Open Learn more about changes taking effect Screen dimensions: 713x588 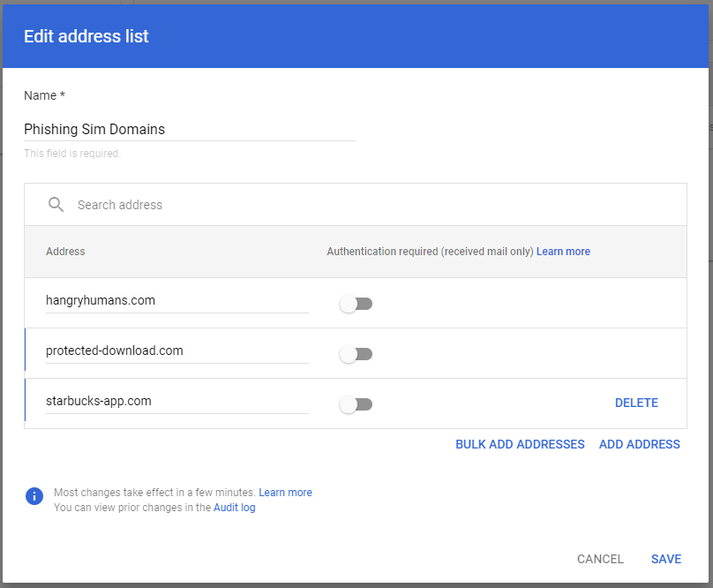point(285,493)
